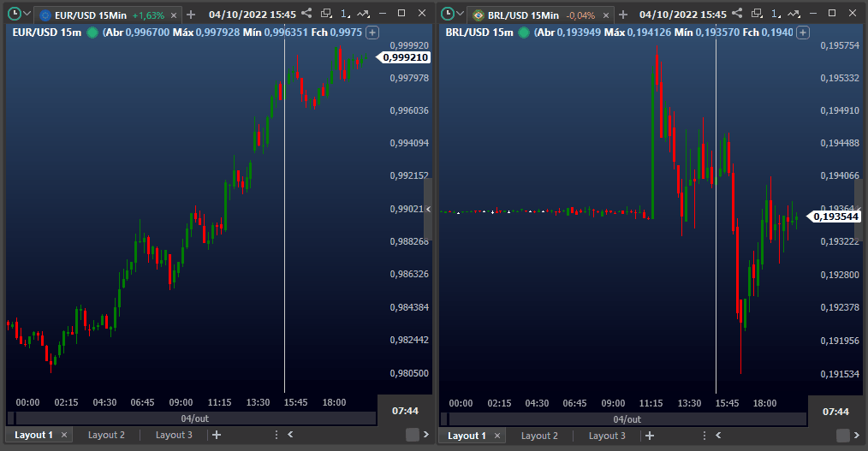Switch to Layout 2 in left panel
The height and width of the screenshot is (451, 868).
106,435
